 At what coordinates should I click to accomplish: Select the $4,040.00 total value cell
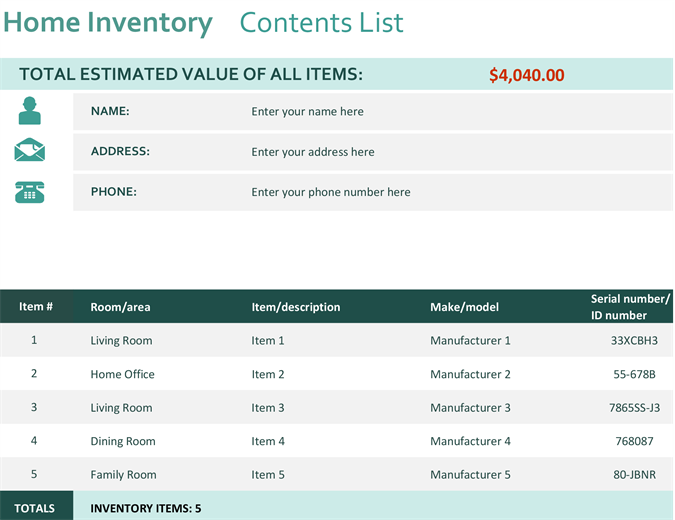point(527,75)
